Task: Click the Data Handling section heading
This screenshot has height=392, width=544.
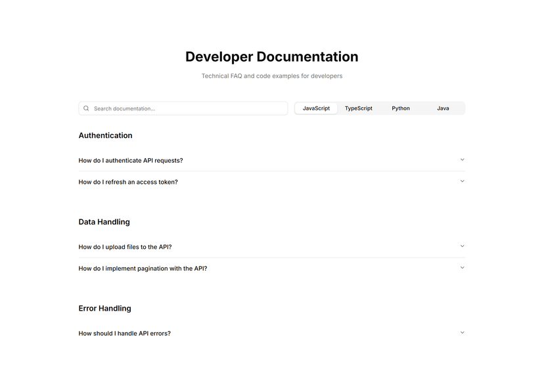Action: click(x=104, y=222)
